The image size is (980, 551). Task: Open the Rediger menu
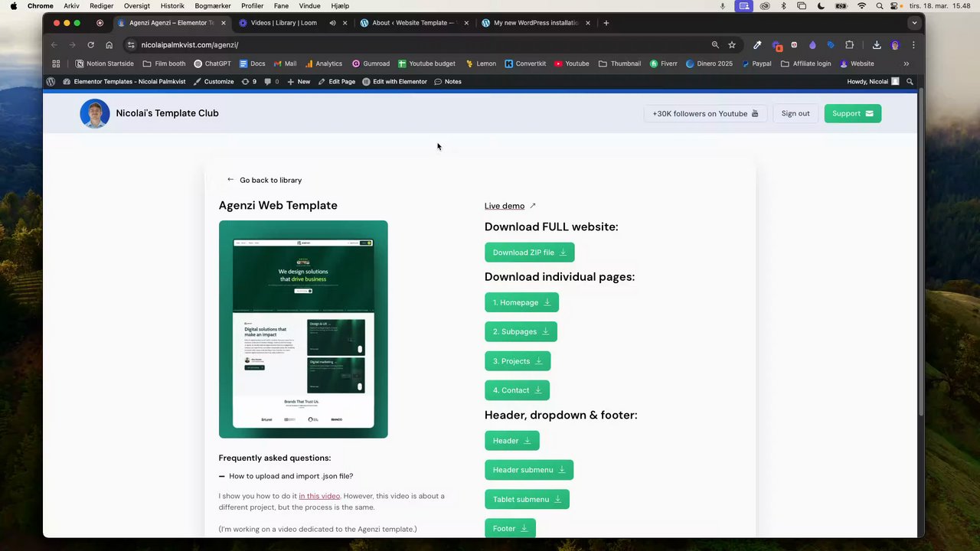(x=101, y=5)
